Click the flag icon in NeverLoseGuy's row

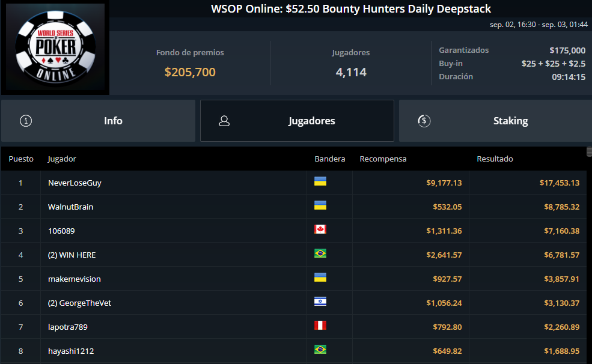coord(320,181)
